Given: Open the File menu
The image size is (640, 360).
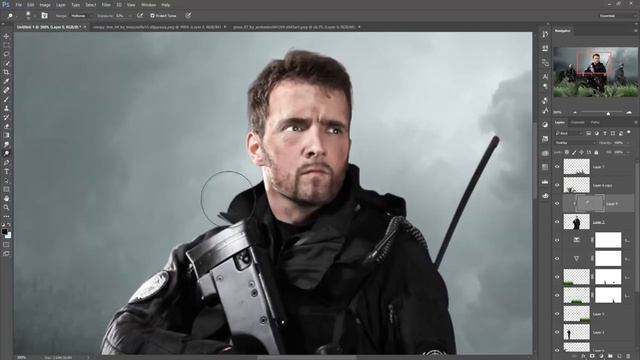Looking at the screenshot, I should 19,5.
